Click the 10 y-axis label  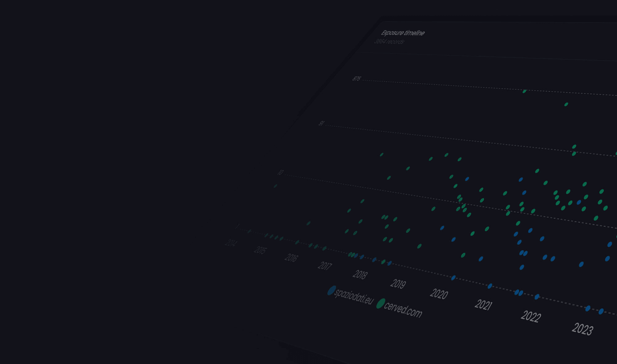[280, 172]
